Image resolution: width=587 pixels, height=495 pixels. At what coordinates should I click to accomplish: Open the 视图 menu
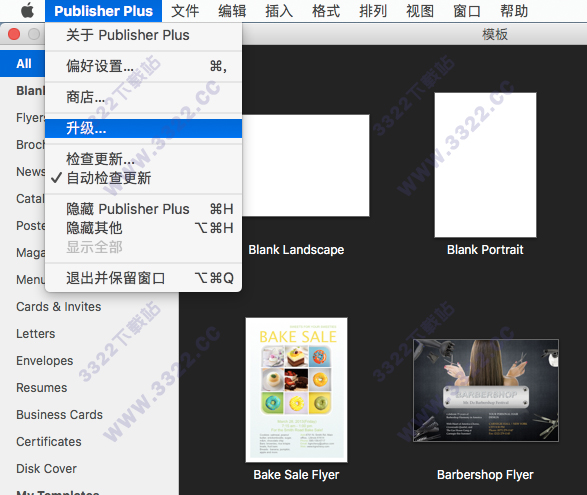click(x=420, y=11)
